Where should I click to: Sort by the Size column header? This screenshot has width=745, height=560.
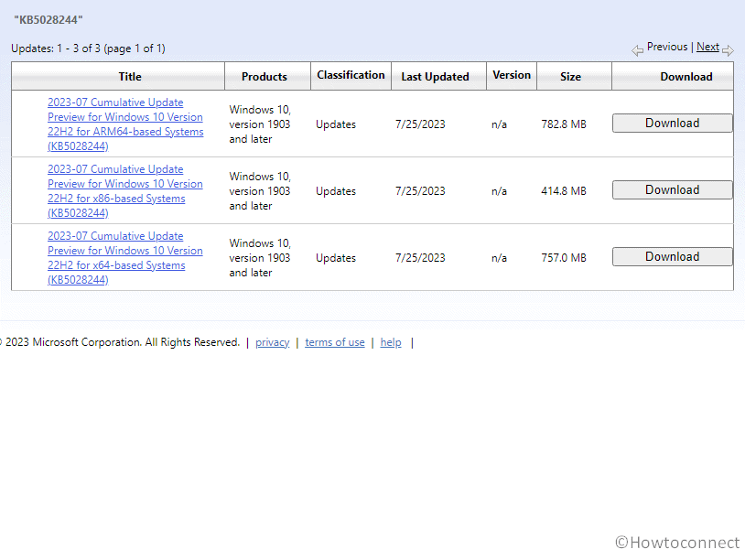570,77
